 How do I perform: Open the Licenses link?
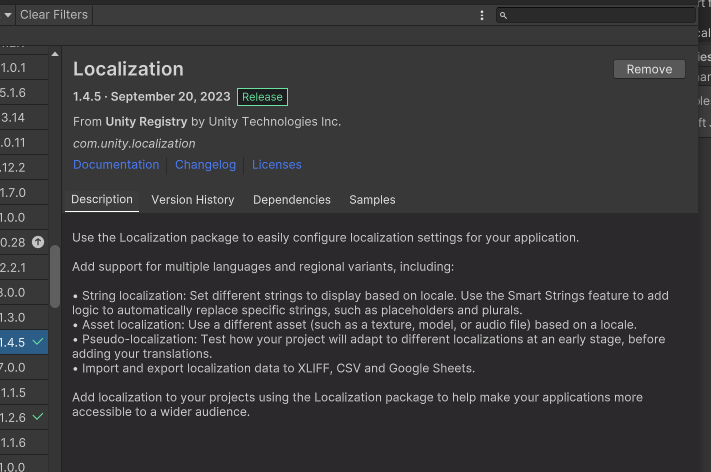click(277, 165)
